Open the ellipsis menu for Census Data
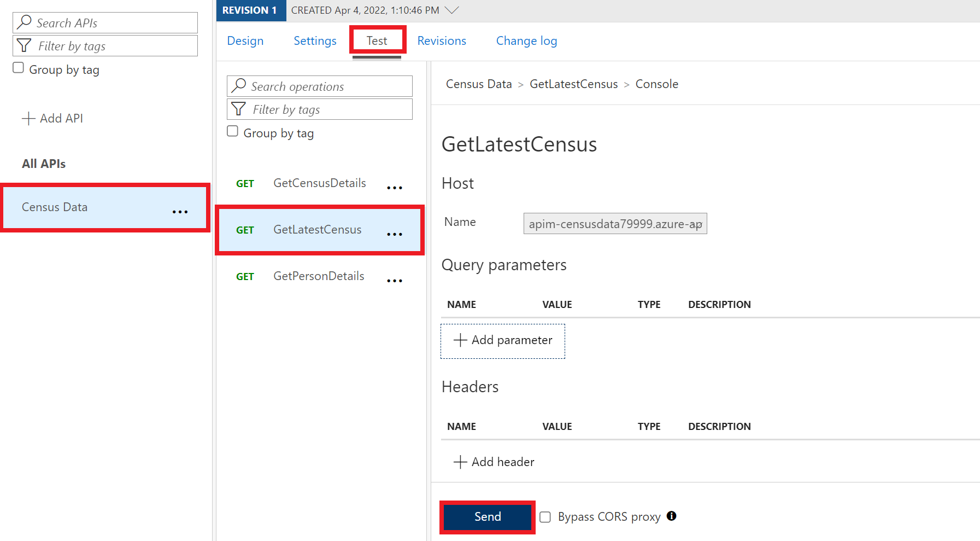The image size is (980, 541). [x=180, y=212]
